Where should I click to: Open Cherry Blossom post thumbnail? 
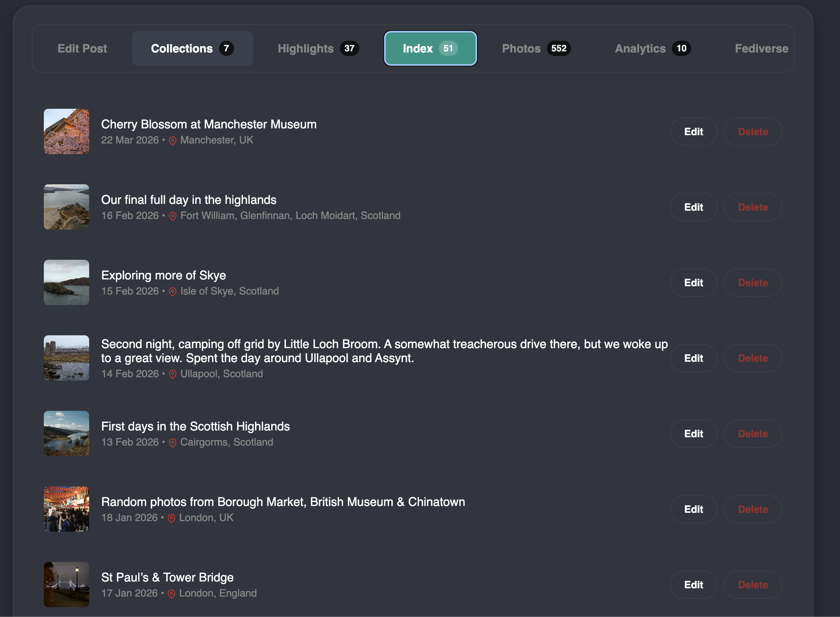pos(66,131)
